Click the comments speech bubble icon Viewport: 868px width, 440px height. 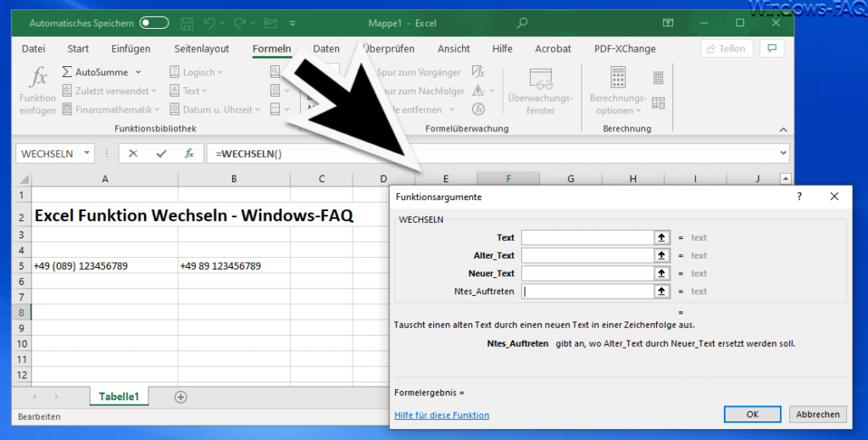click(x=772, y=48)
